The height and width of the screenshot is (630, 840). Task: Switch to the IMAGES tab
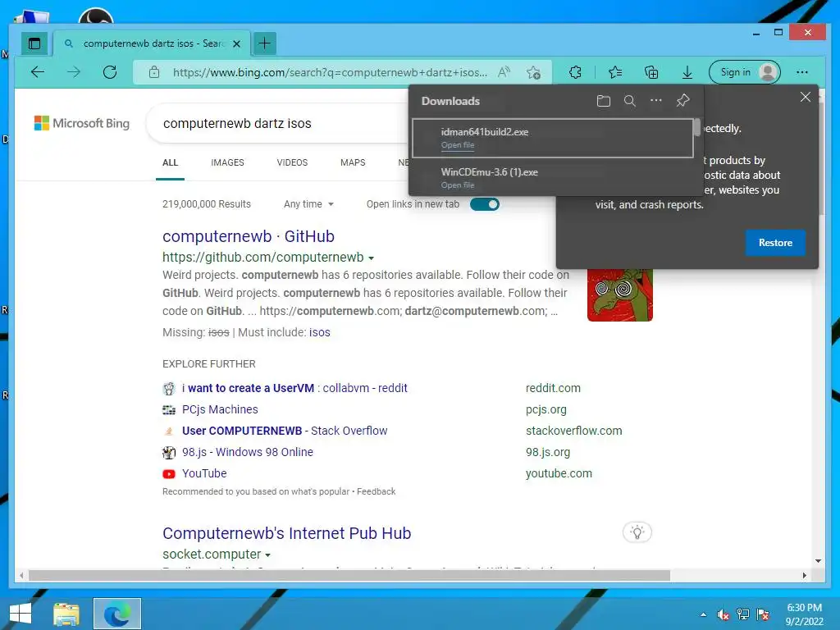(227, 163)
